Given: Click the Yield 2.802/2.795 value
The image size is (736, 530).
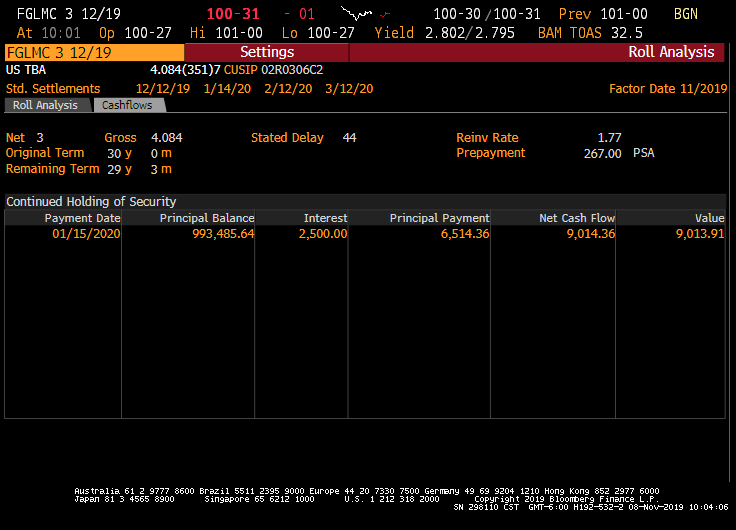Looking at the screenshot, I should (x=470, y=33).
